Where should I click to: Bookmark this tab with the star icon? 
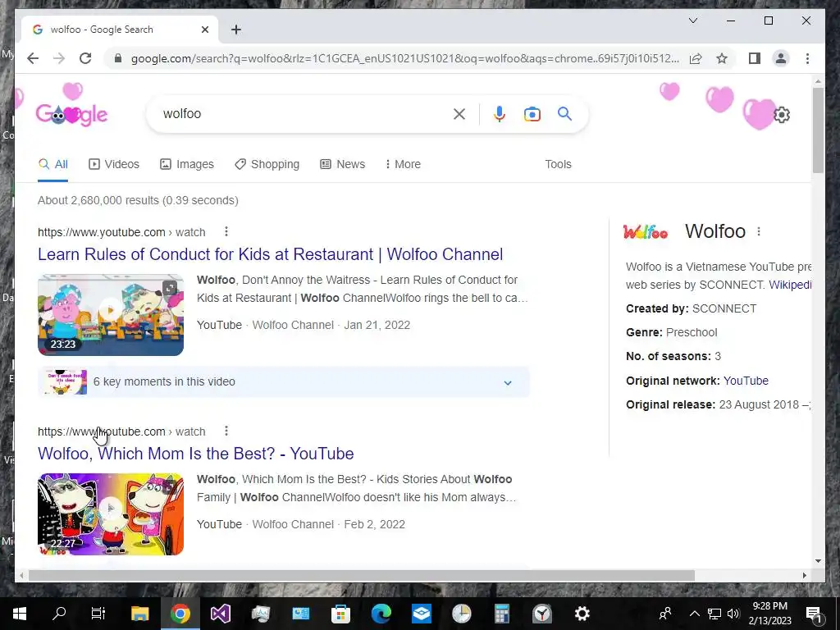(x=722, y=58)
